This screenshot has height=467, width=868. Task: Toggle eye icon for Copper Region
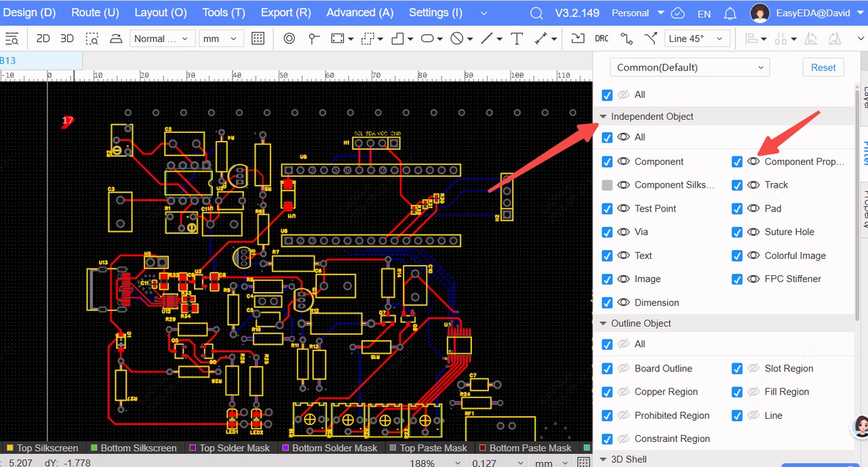point(624,392)
